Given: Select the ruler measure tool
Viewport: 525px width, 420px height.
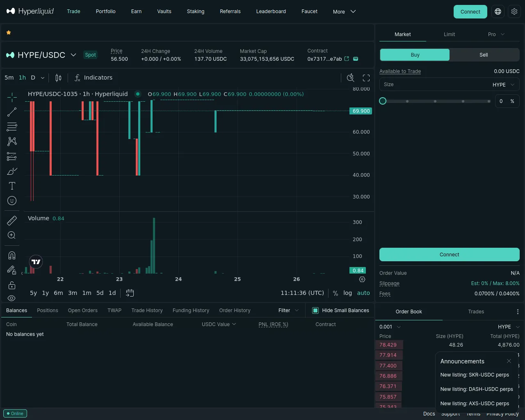Looking at the screenshot, I should (x=12, y=221).
